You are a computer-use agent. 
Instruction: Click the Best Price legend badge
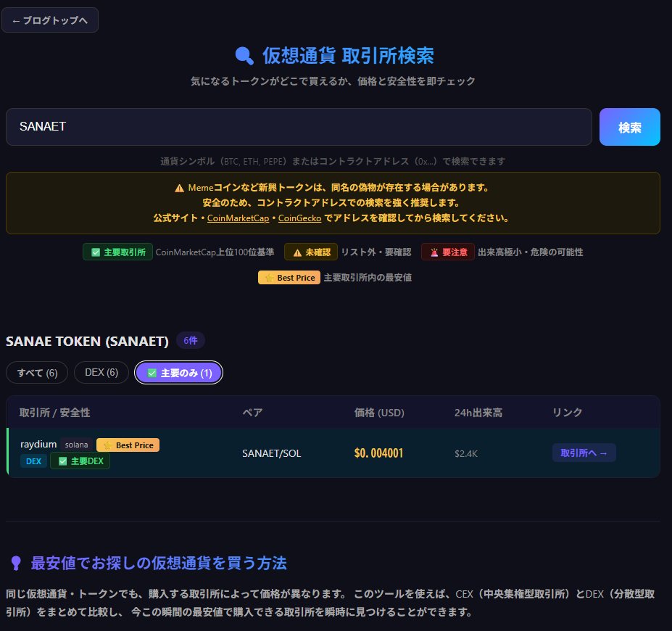289,277
